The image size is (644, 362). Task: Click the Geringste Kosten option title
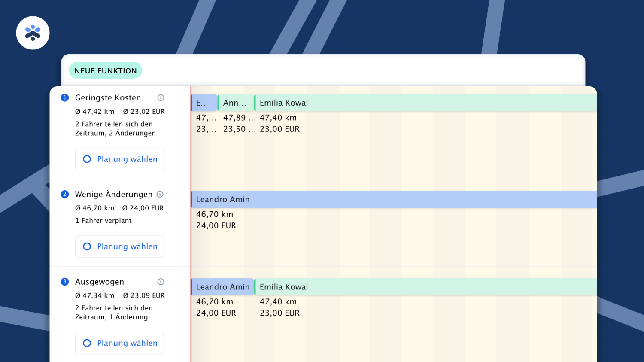coord(108,98)
